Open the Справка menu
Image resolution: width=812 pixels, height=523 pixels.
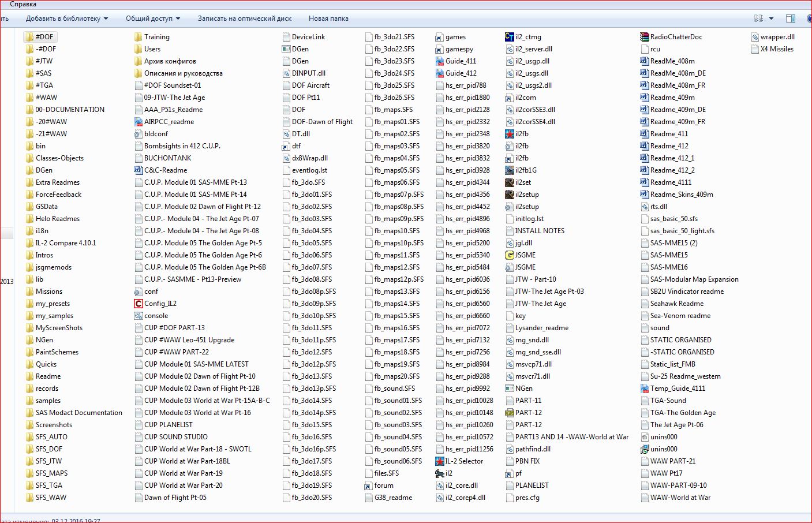point(23,4)
